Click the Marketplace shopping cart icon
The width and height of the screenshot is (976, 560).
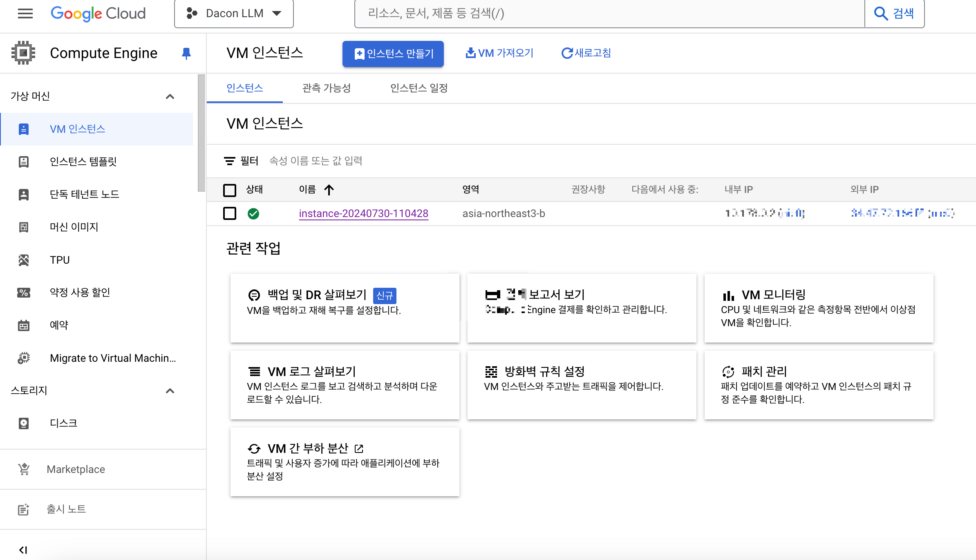[x=24, y=469]
